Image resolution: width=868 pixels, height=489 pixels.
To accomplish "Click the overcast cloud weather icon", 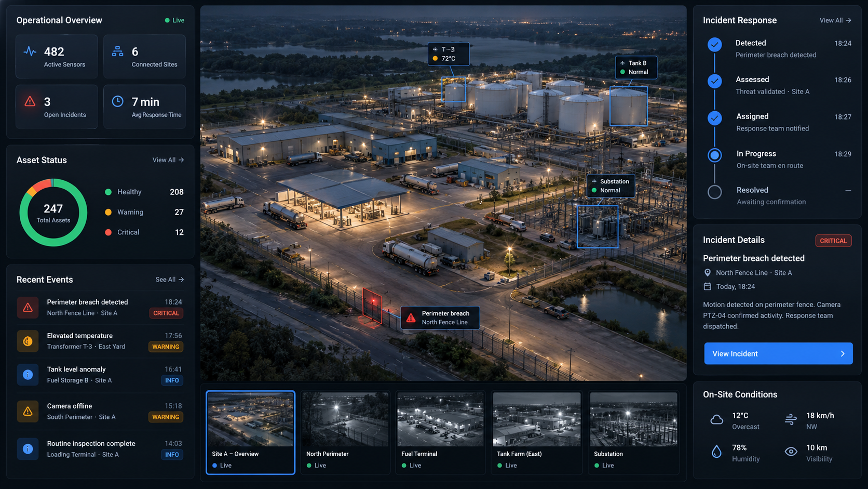I will click(717, 420).
